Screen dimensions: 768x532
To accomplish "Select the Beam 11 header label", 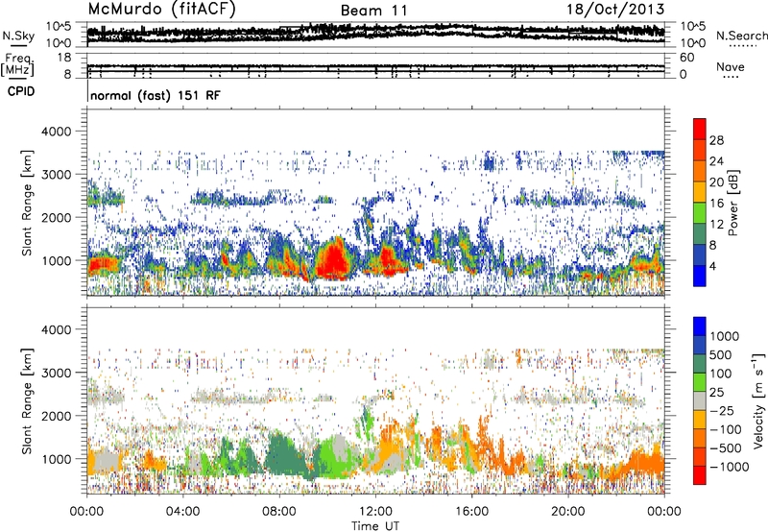I will coord(373,11).
